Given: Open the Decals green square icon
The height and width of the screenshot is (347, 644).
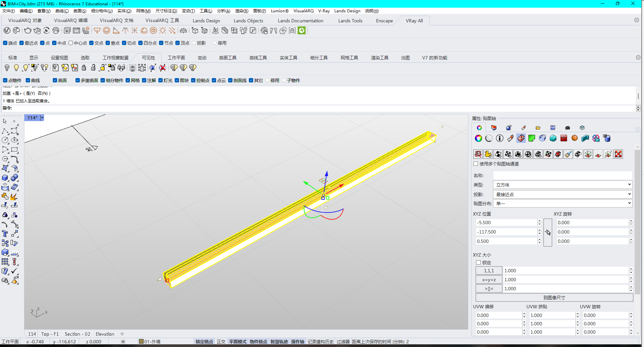Looking at the screenshot, I should click(x=532, y=138).
